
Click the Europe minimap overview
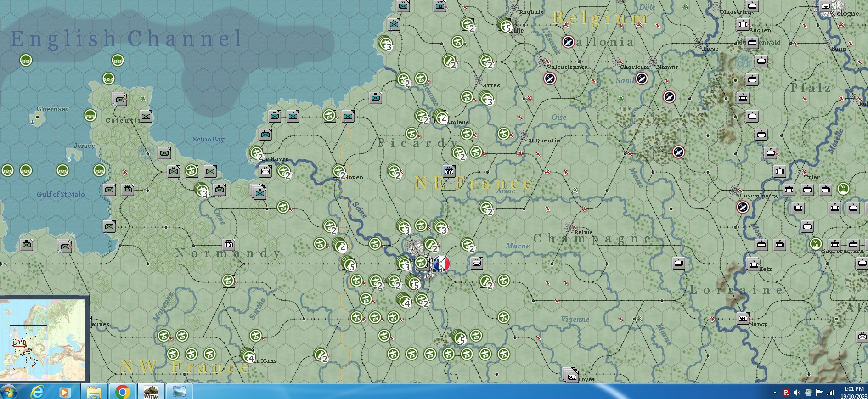(x=45, y=340)
